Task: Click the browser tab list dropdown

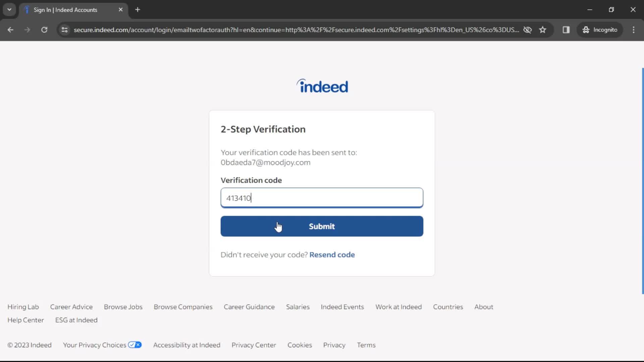Action: [9, 10]
